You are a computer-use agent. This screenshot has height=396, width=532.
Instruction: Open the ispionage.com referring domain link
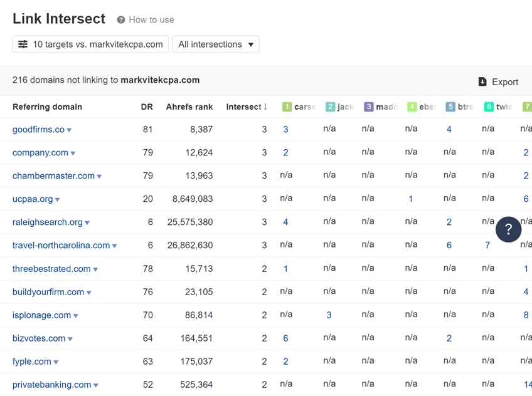click(x=41, y=315)
